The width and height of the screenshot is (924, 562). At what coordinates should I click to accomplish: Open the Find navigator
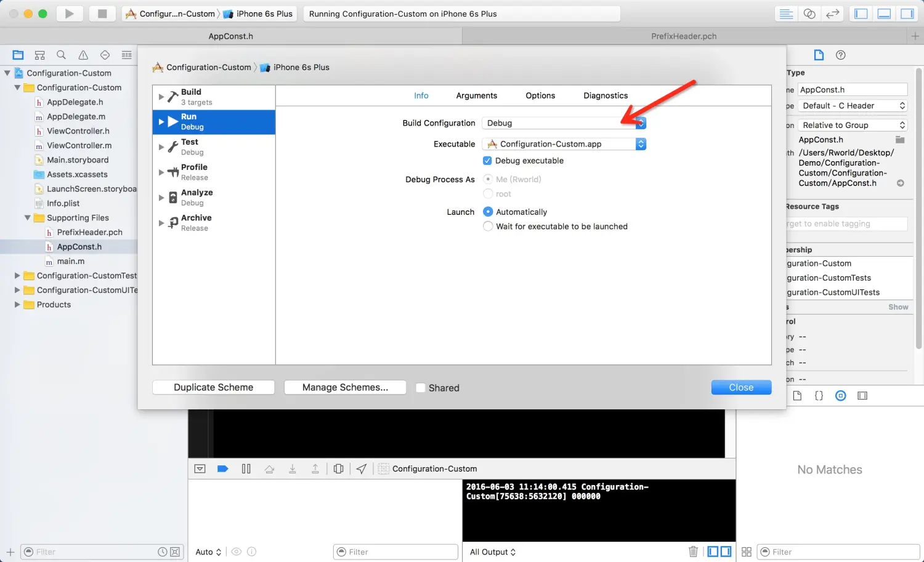61,55
